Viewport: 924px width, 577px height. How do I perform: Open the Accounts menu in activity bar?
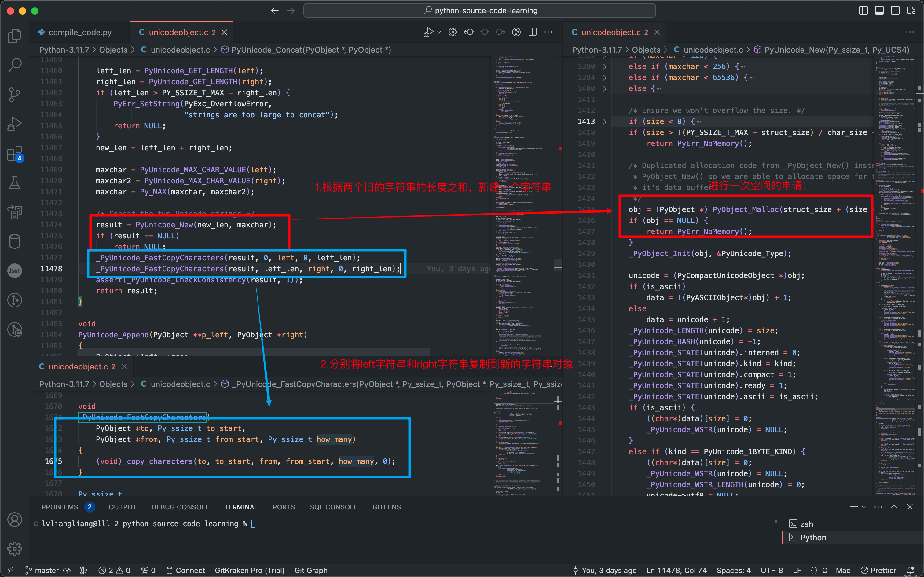click(14, 520)
